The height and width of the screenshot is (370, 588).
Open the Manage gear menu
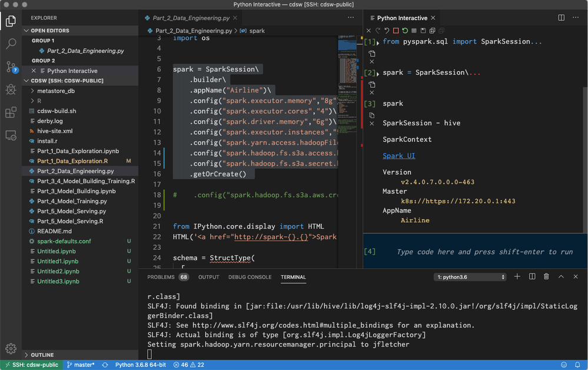pos(11,349)
